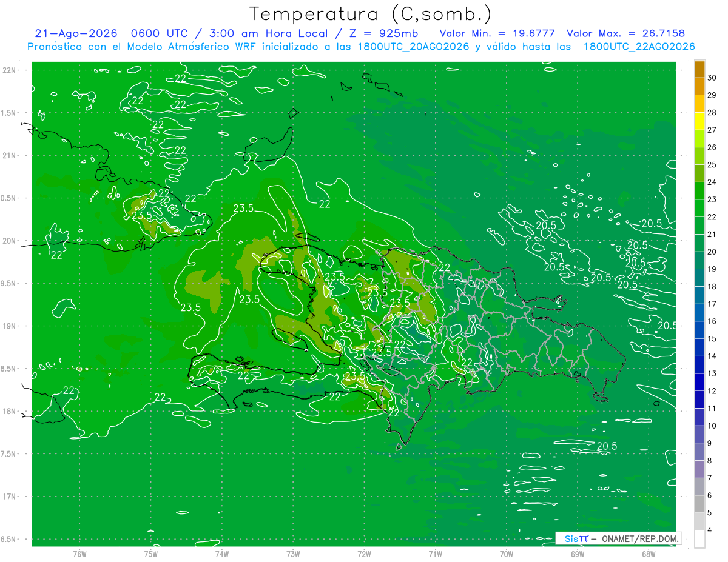Click the '18N' latitude axis label
Viewport: 728px width, 562px height.
coord(10,411)
